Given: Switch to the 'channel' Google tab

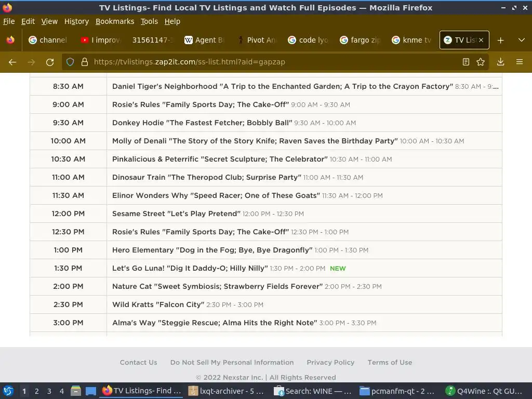Looking at the screenshot, I should 48,40.
